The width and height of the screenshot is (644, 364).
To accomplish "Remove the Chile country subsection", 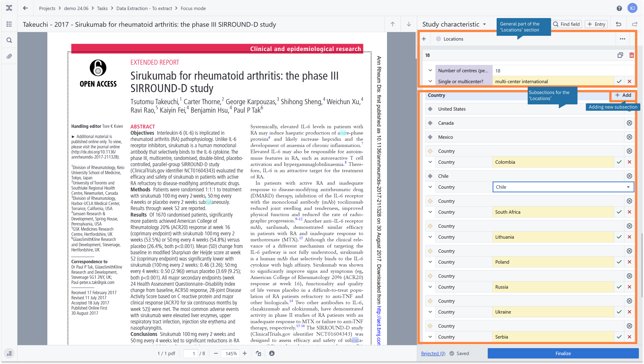I will coord(629,176).
